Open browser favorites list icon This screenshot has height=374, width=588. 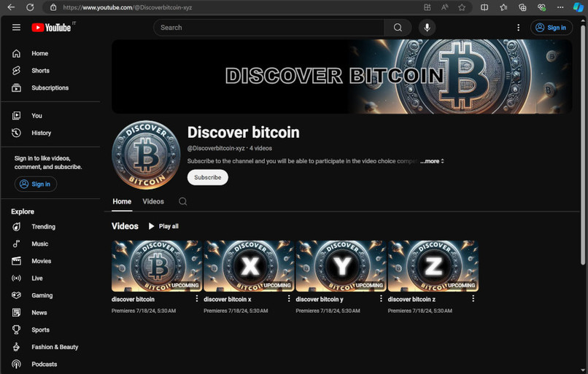point(503,7)
